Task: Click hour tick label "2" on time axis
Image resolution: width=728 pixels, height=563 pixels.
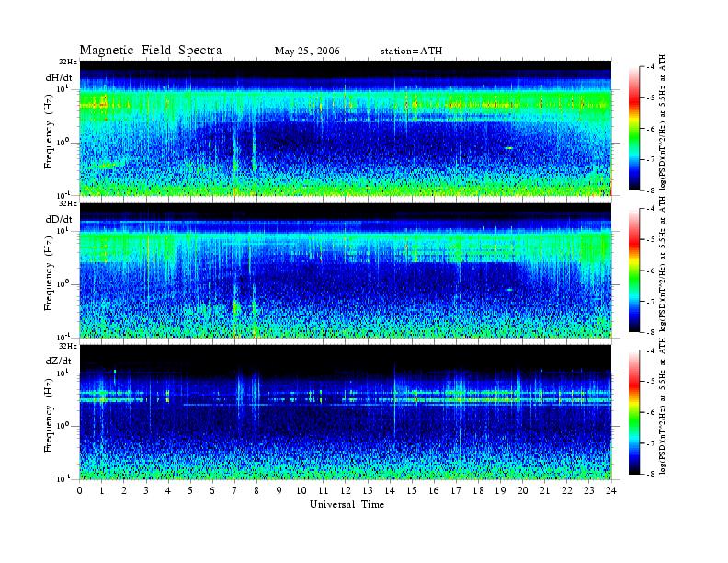Action: (124, 490)
